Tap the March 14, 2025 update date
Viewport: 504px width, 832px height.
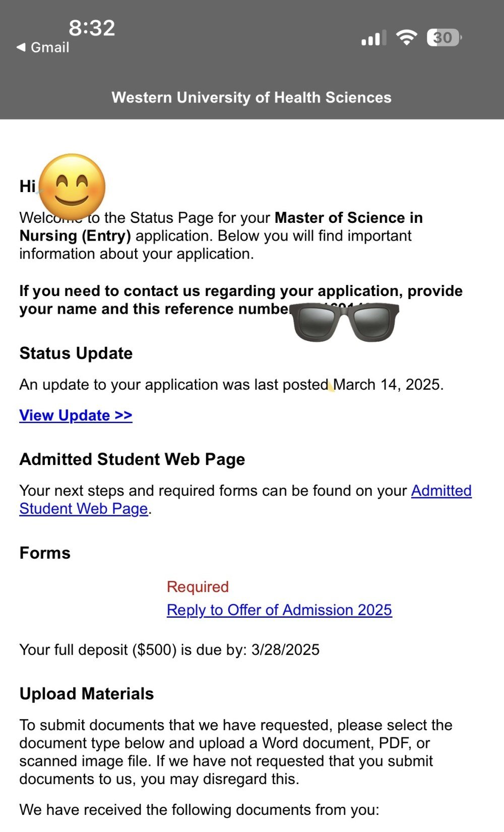[x=388, y=385]
